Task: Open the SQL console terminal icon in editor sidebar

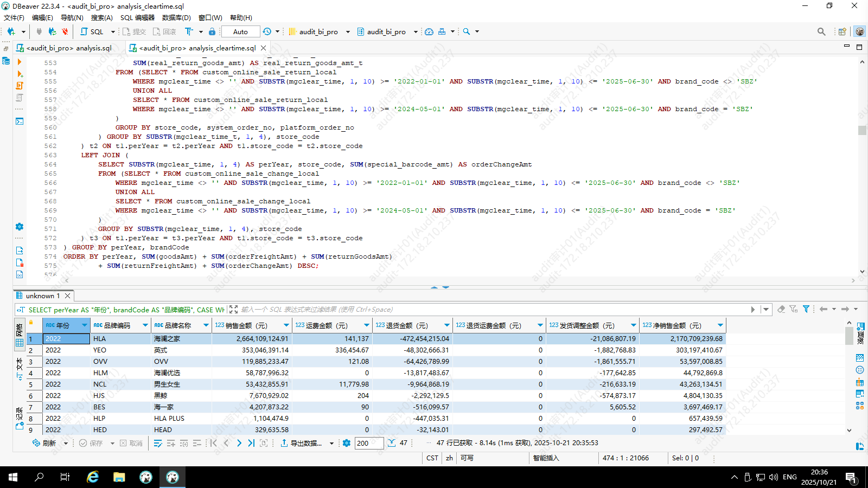Action: 20,121
